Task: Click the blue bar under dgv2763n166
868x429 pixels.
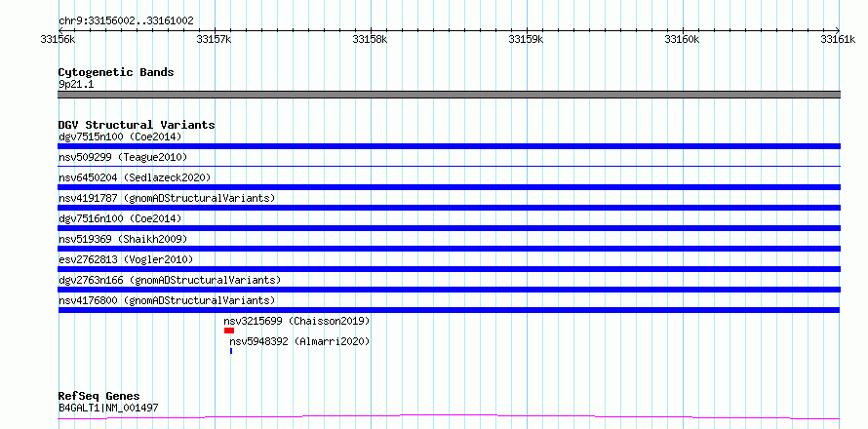Action: coord(449,290)
